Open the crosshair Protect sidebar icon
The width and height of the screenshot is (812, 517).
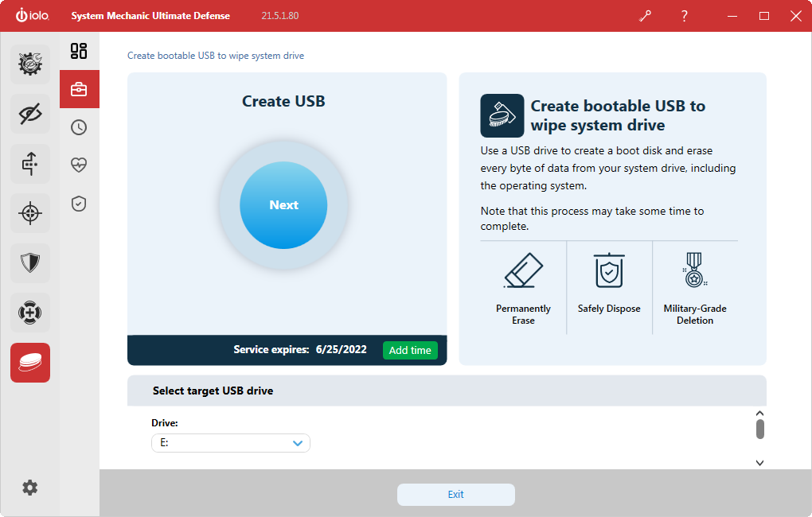(x=30, y=213)
